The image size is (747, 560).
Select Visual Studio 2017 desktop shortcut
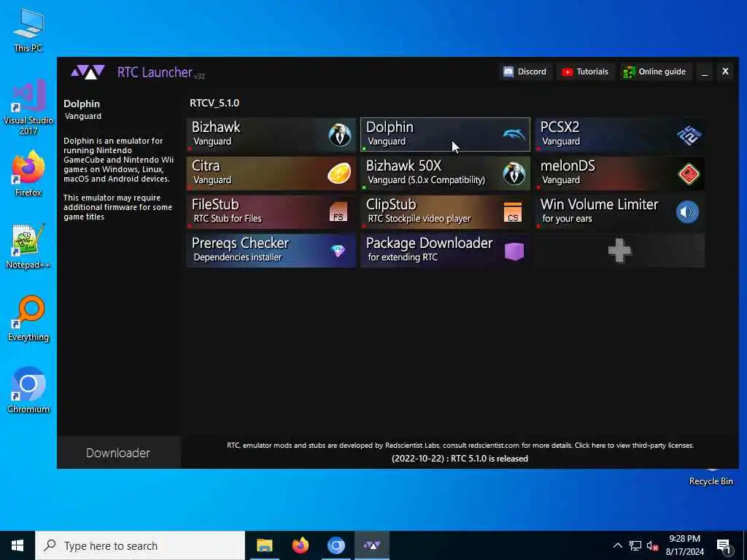click(28, 108)
